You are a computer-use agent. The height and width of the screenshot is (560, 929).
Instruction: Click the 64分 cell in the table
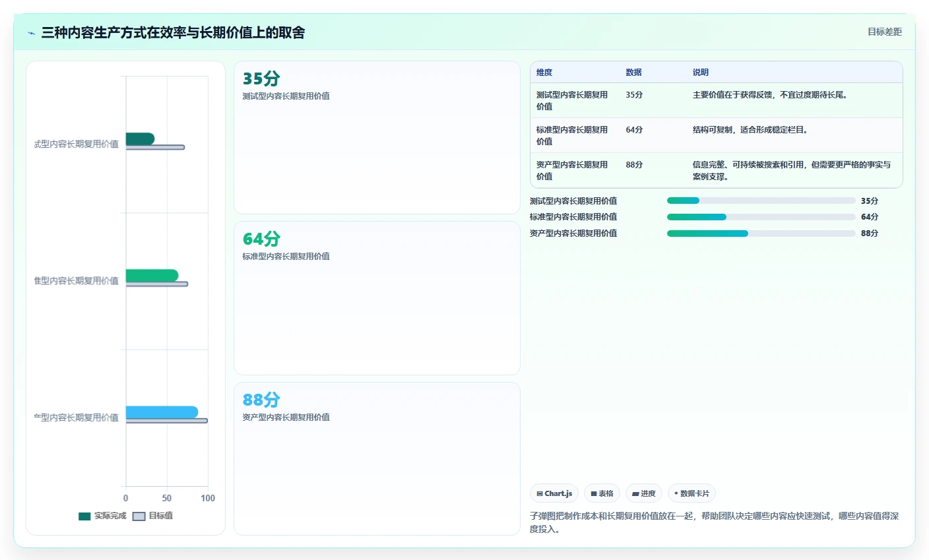(634, 130)
